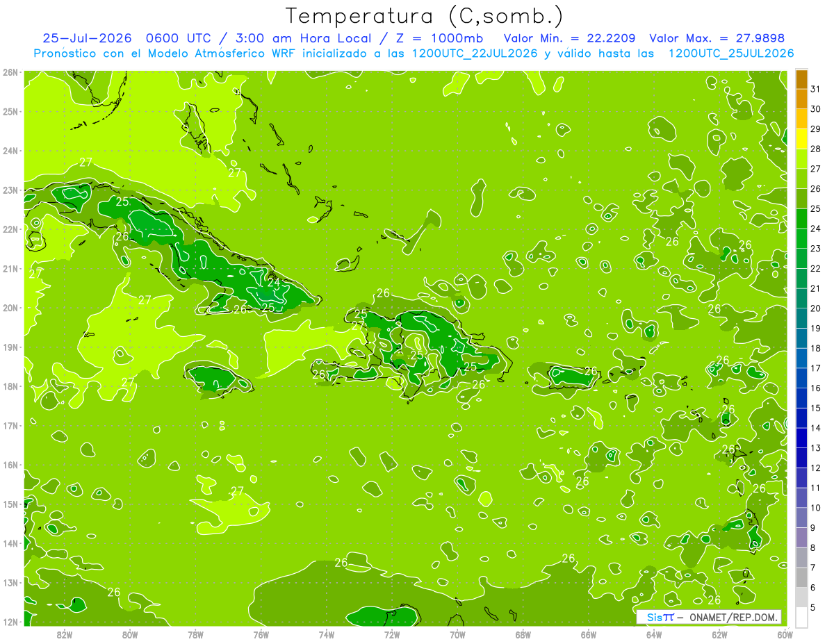Click the purple legend swatch between 9 and 10
This screenshot has height=644, width=834.
(x=801, y=518)
